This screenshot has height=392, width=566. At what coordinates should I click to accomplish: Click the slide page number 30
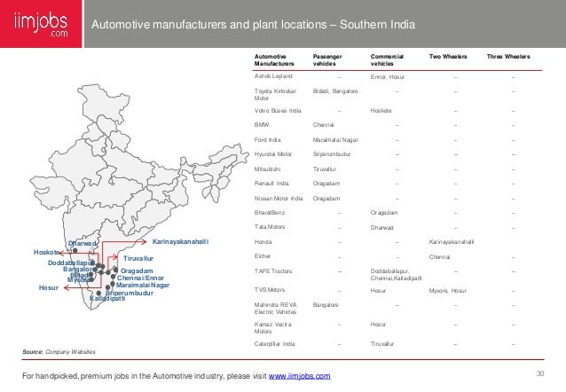click(540, 373)
